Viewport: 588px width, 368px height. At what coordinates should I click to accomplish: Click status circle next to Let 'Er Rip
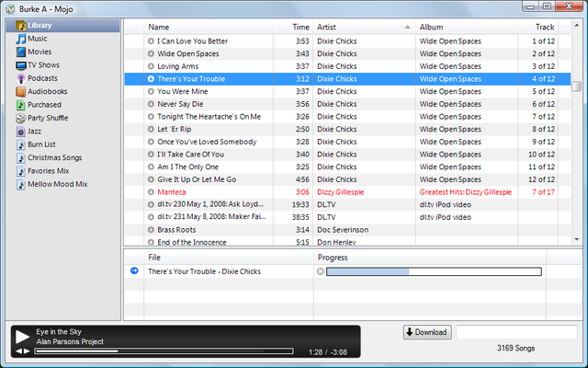(x=151, y=129)
